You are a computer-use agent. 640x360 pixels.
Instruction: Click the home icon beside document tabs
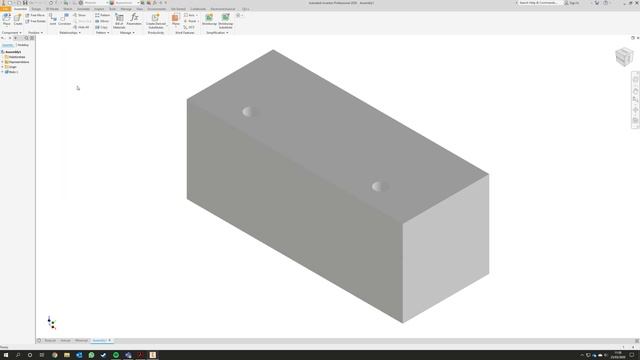[x=39, y=340]
